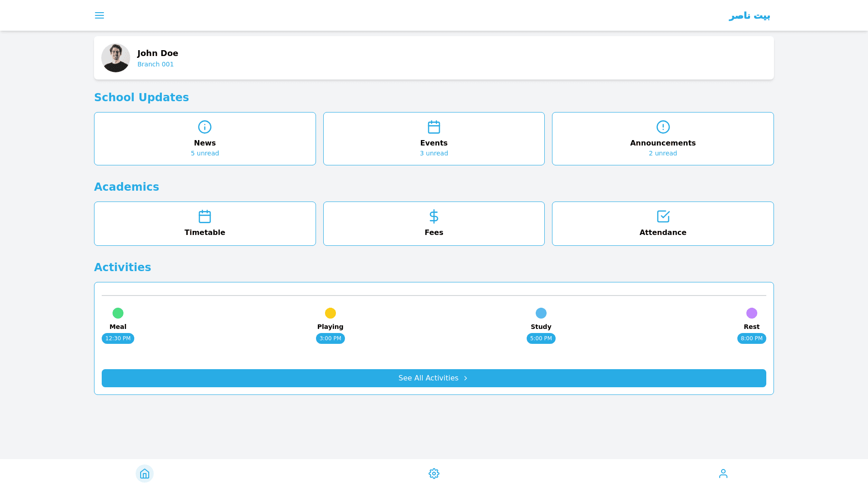This screenshot has height=488, width=868.
Task: Click the 12:30 PM time badge
Action: pos(118,338)
